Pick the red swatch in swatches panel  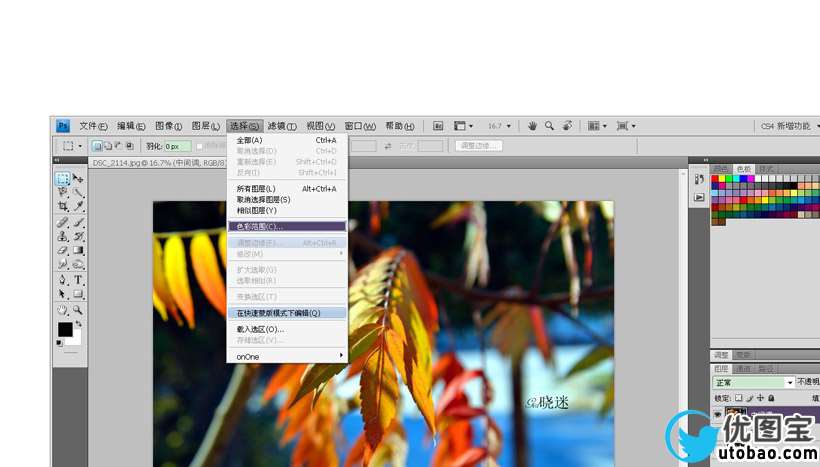coord(715,179)
